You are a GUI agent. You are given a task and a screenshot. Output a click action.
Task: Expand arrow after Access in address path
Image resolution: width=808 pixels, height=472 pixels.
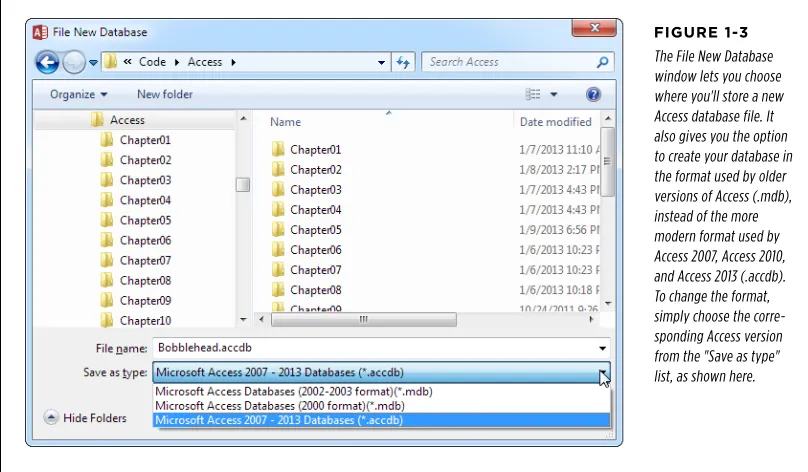pyautogui.click(x=233, y=62)
